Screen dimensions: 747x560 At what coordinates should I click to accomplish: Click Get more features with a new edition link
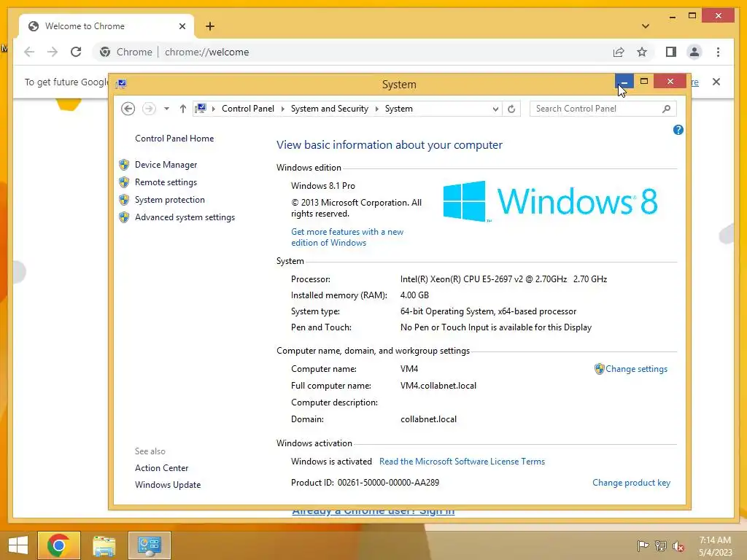pyautogui.click(x=347, y=237)
